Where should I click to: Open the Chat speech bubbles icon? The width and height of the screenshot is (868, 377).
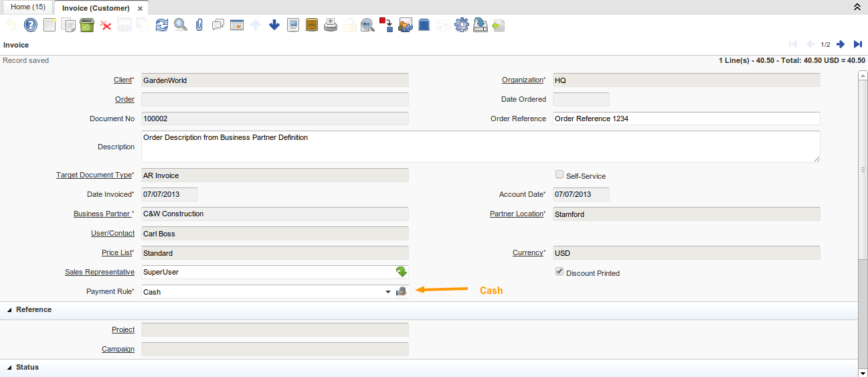218,25
